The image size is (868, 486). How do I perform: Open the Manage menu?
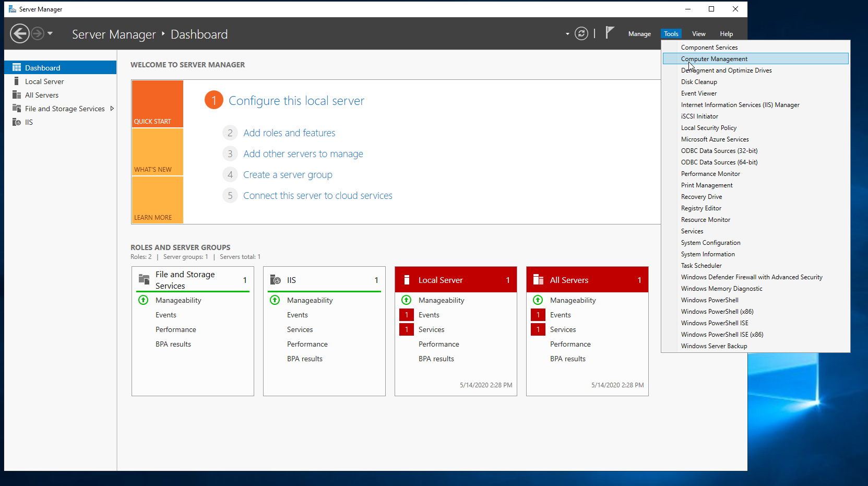coord(639,34)
